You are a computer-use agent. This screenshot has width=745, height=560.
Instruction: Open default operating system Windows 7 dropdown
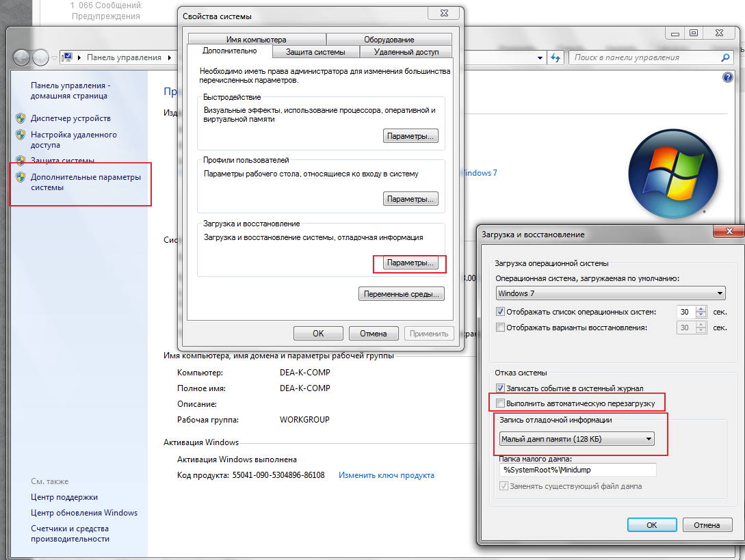click(610, 293)
